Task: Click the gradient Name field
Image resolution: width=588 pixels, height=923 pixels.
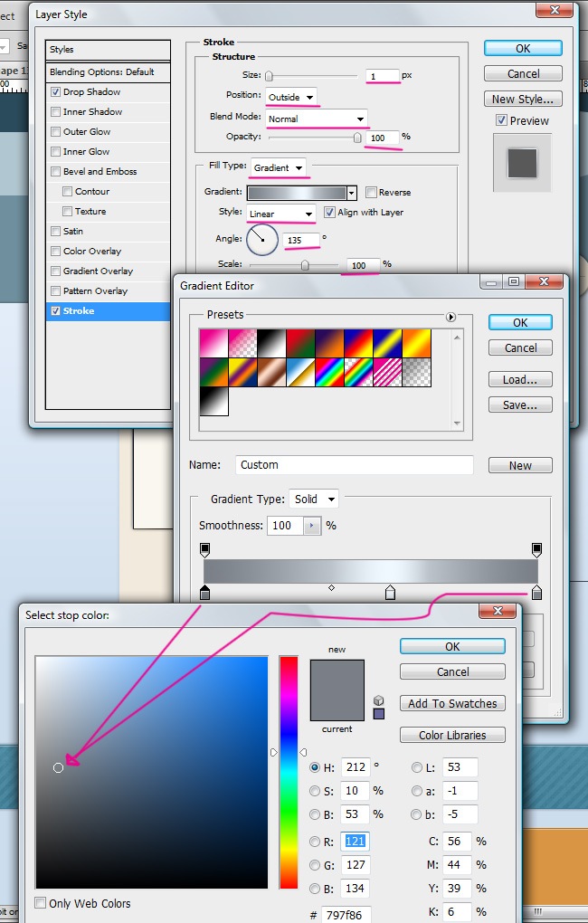Action: click(355, 465)
